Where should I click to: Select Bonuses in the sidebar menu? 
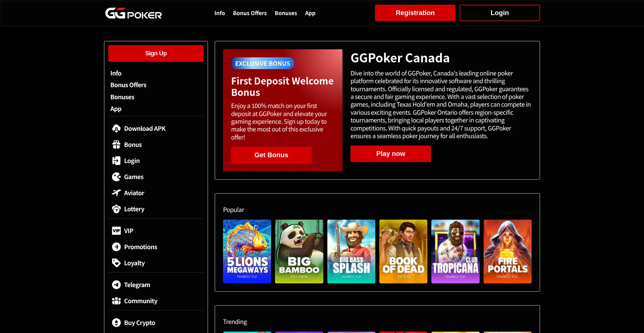click(x=122, y=97)
